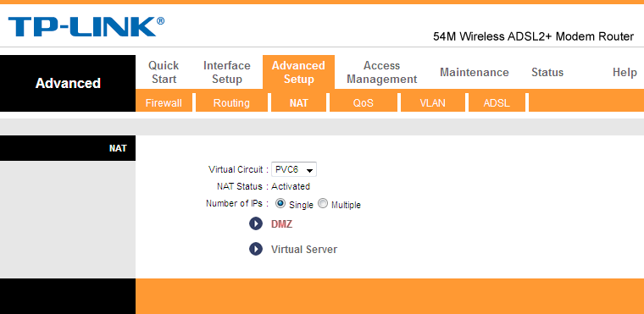Viewport: 644px width, 314px height.
Task: Switch to the Status tab
Action: [547, 72]
